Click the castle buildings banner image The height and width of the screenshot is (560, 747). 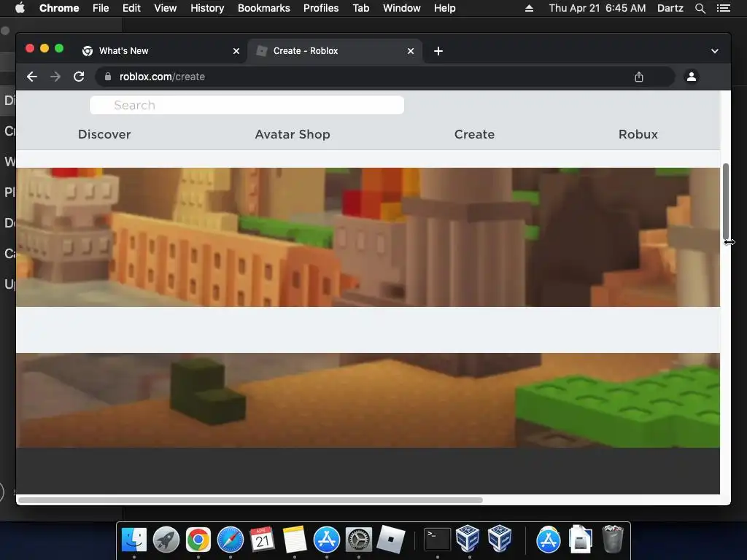[368, 237]
